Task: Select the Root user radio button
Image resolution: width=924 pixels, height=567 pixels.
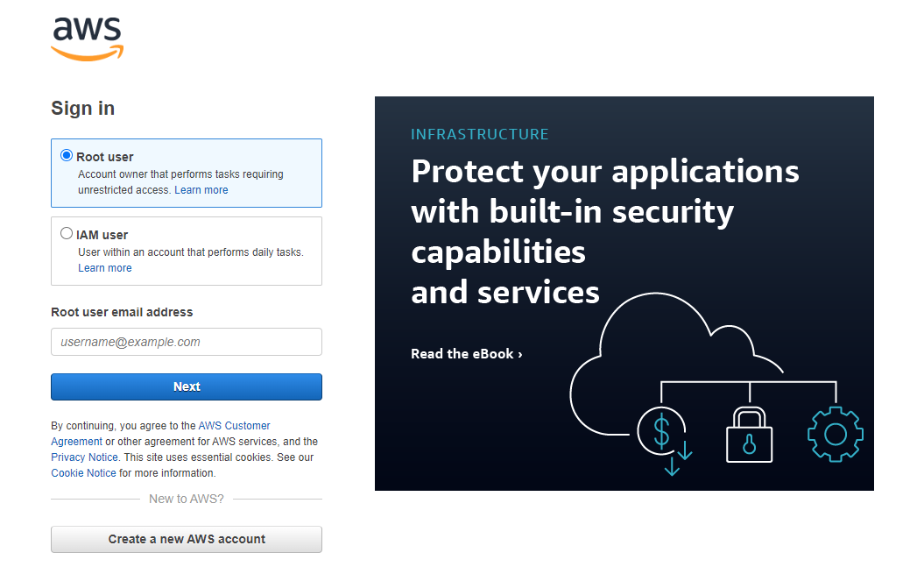Action: point(67,156)
